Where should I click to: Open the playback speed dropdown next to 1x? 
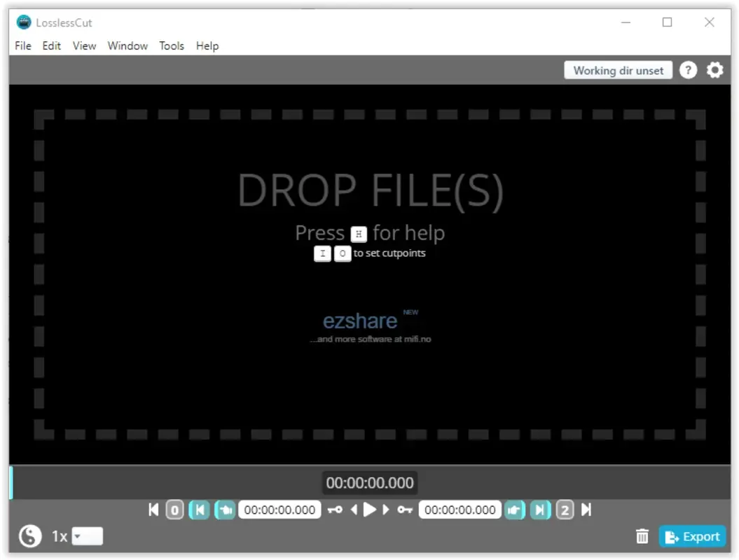[88, 535]
